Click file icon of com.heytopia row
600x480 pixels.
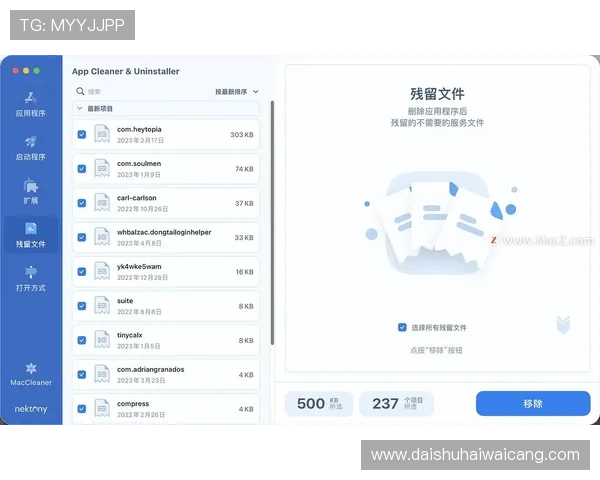[x=102, y=134]
